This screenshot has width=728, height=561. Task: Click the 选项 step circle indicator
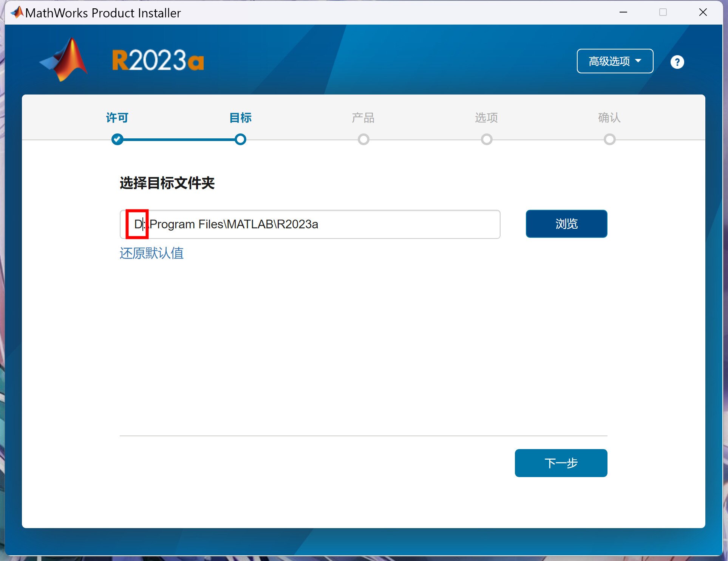click(486, 139)
